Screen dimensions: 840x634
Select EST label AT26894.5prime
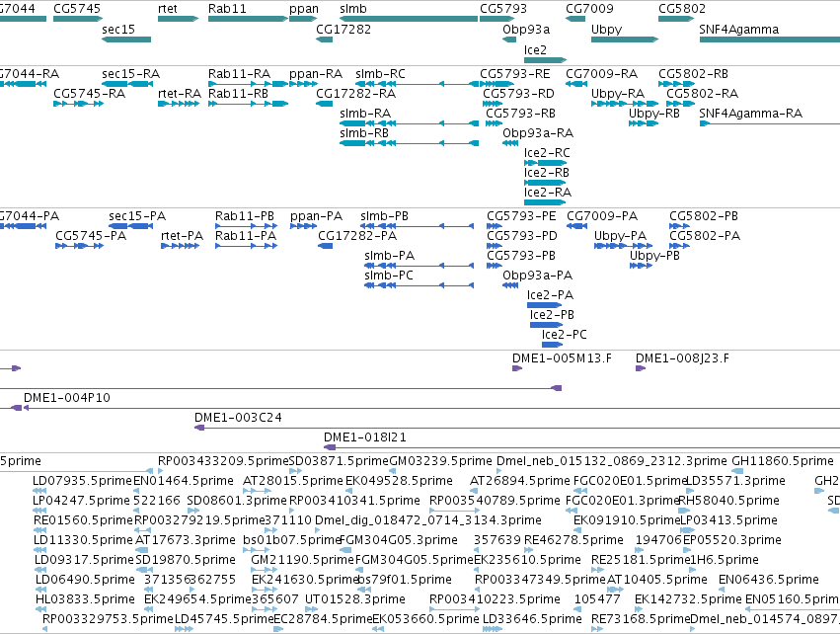point(519,481)
